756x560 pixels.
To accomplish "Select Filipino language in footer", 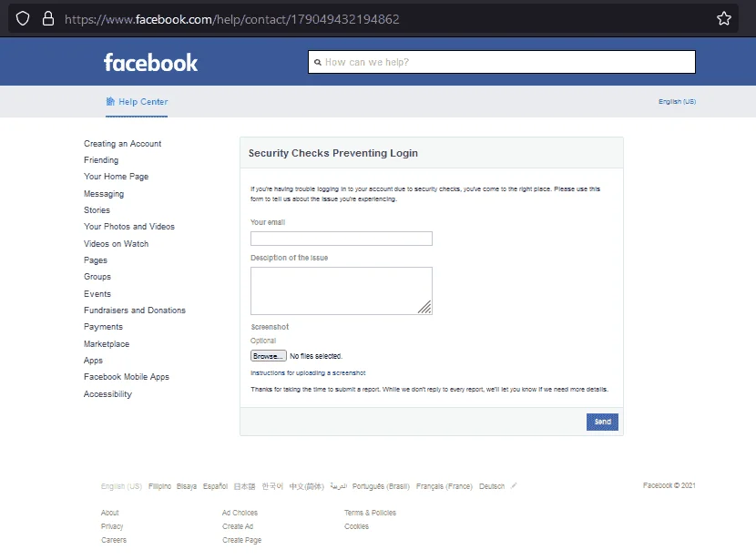I will [159, 486].
